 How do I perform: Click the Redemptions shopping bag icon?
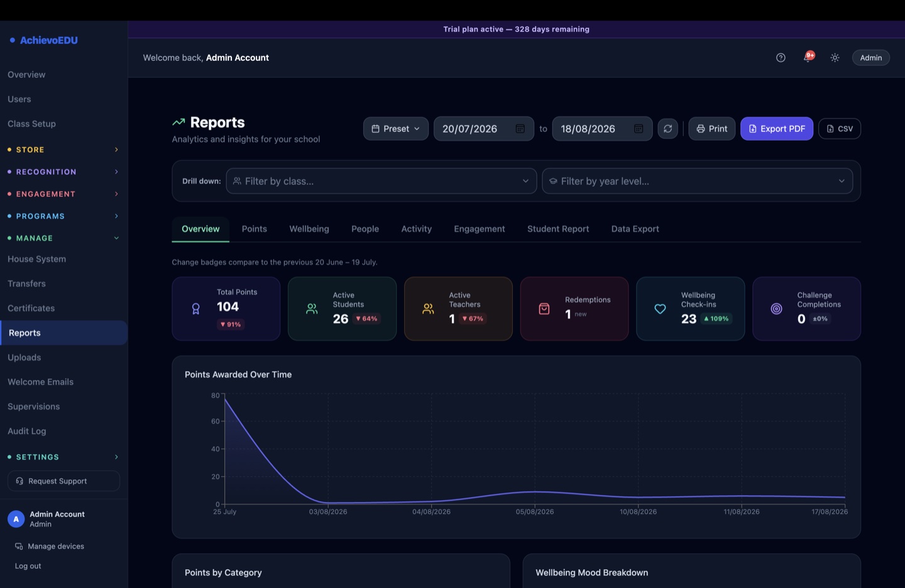544,309
